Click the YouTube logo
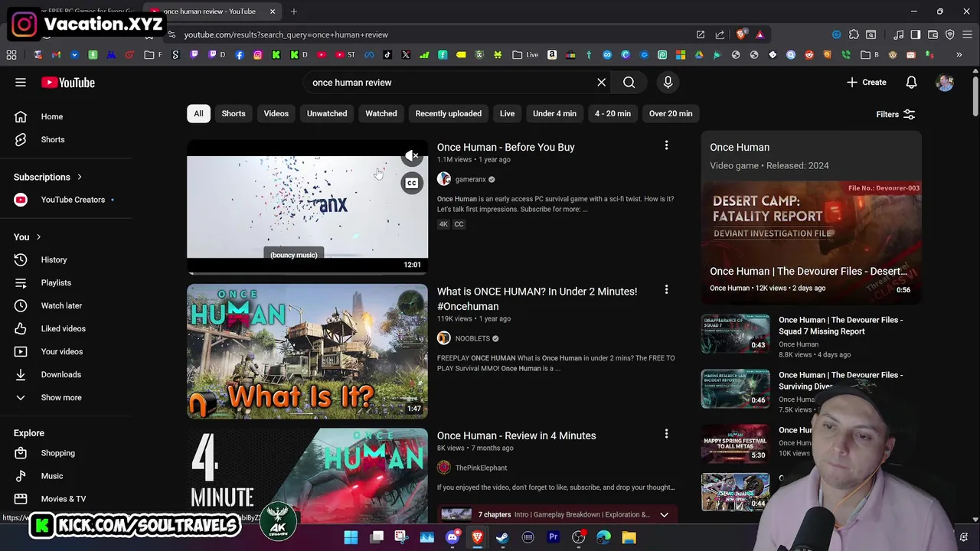The height and width of the screenshot is (551, 980). point(68,83)
